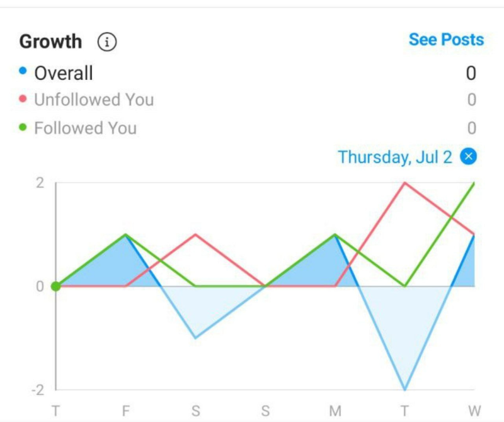
Task: Dismiss the Thursday, Jul 2 date selection
Action: click(468, 157)
